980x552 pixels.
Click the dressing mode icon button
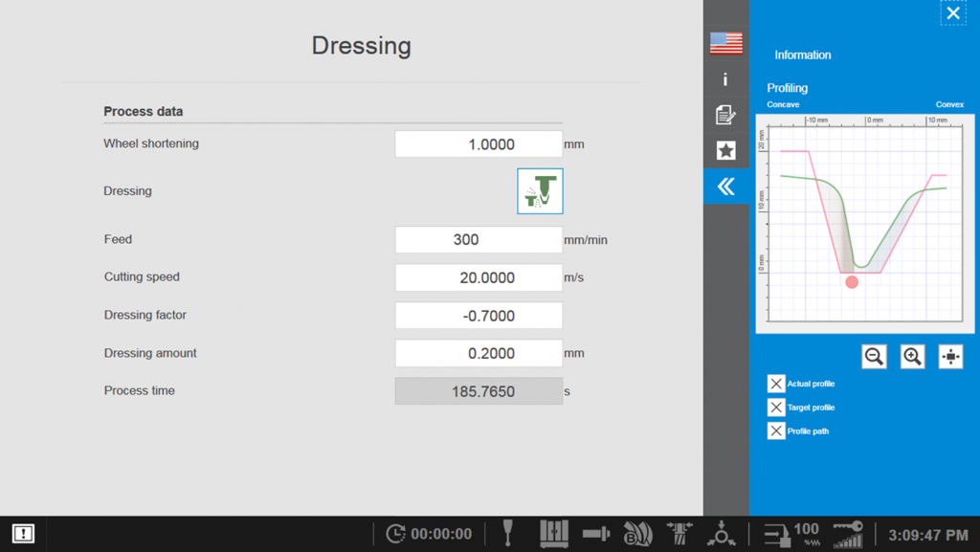click(x=540, y=191)
